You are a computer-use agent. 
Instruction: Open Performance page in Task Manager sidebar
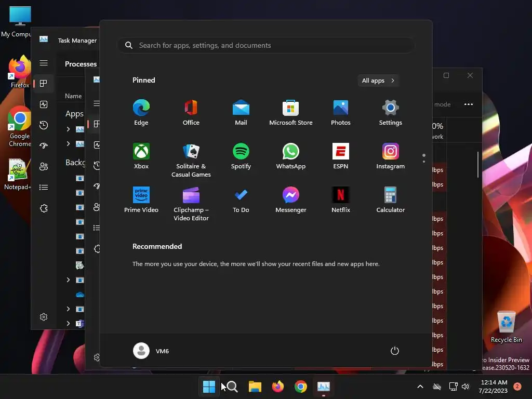(44, 104)
